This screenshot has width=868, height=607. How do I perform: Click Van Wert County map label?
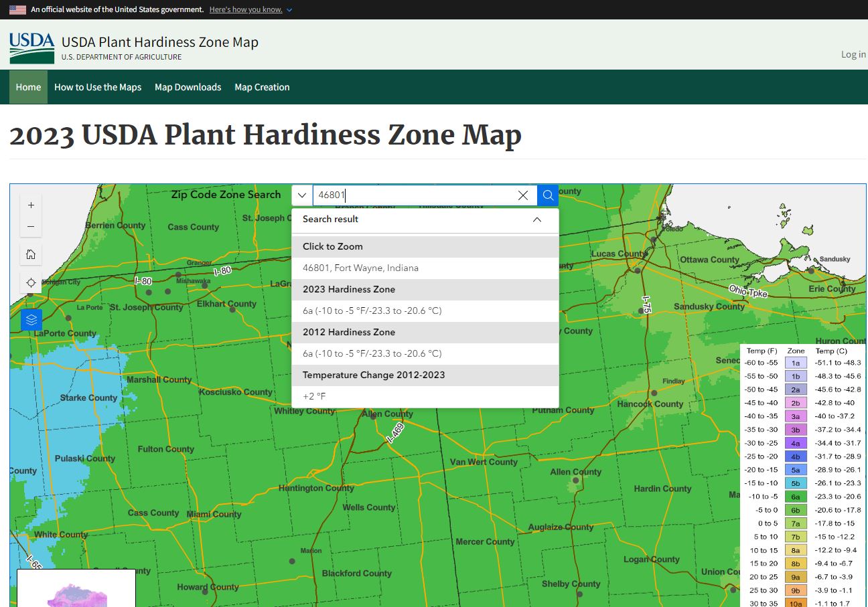[484, 462]
